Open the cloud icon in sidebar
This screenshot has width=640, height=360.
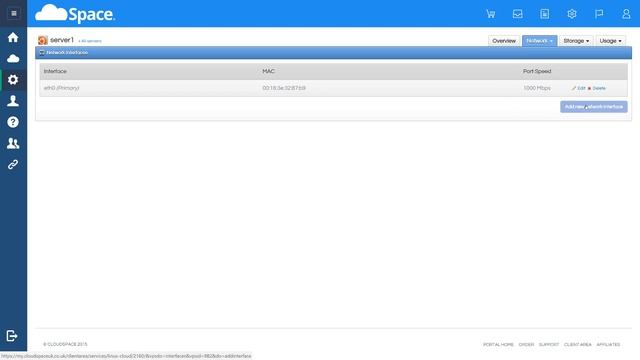coord(13,59)
